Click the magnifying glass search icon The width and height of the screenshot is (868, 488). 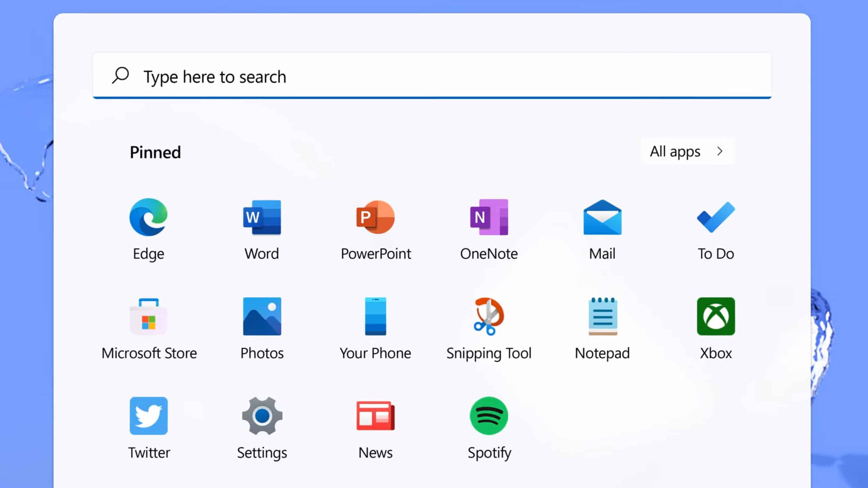tap(121, 75)
